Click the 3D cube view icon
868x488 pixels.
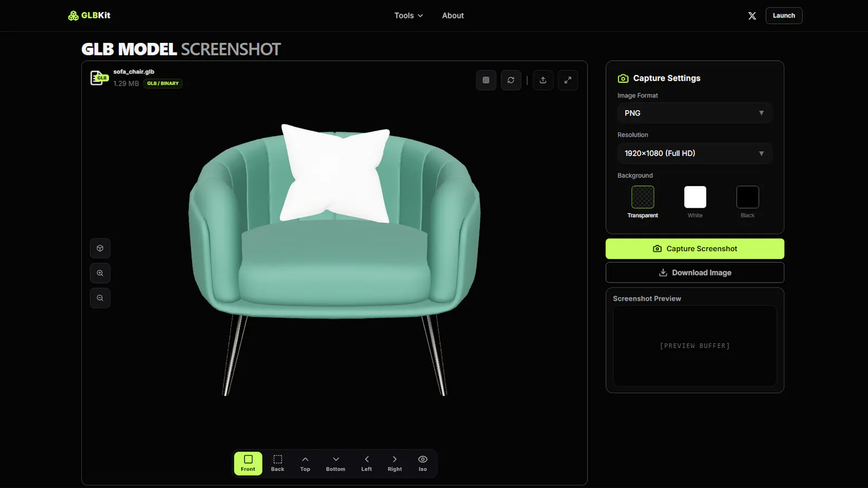100,248
